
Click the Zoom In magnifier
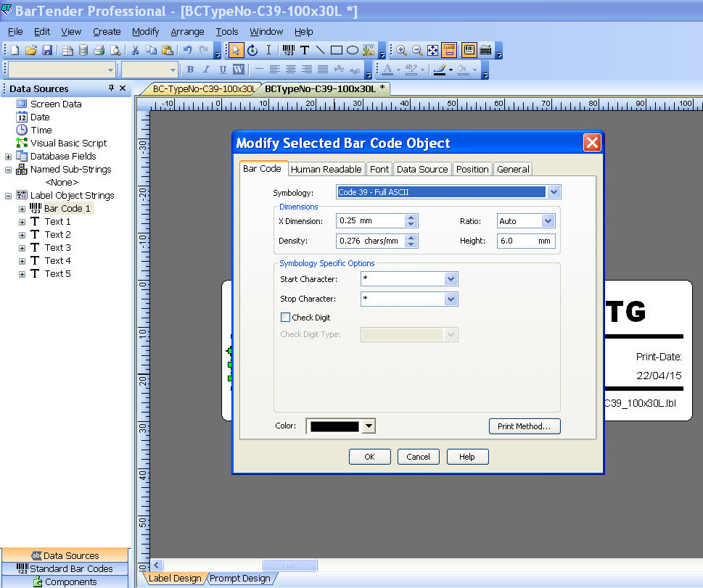click(x=401, y=50)
